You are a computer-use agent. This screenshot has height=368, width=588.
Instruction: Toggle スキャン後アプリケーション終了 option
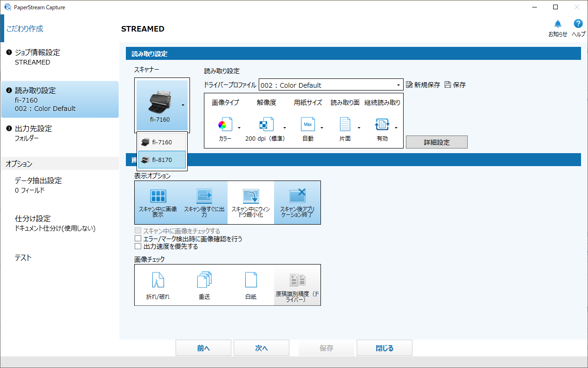297,203
